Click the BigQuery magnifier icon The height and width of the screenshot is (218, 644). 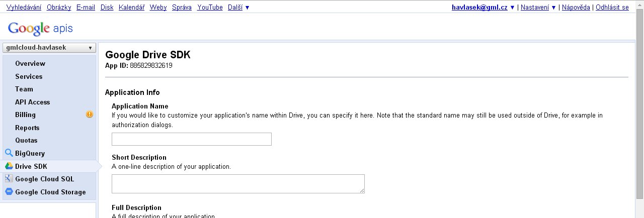9,153
